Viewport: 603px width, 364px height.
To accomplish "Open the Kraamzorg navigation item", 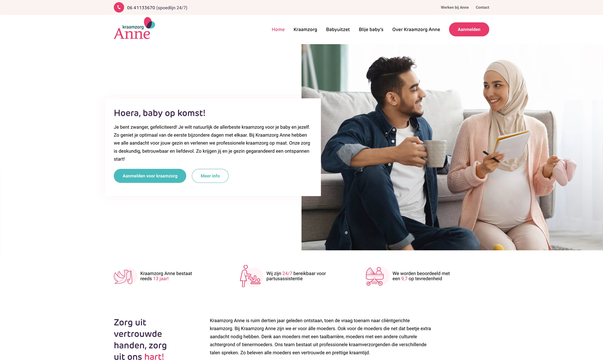I will pyautogui.click(x=305, y=29).
